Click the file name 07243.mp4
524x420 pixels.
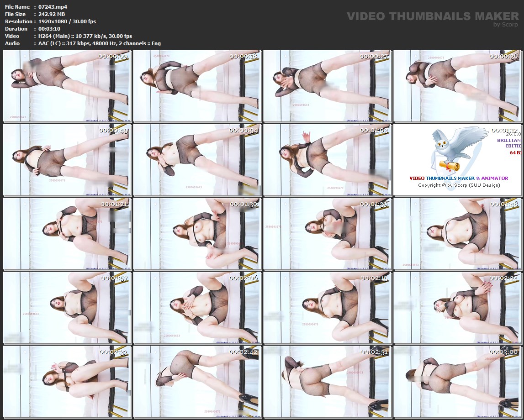tap(53, 7)
